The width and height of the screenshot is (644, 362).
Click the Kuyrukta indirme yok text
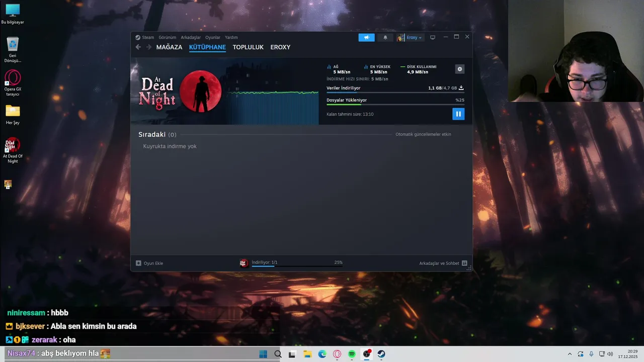point(170,146)
